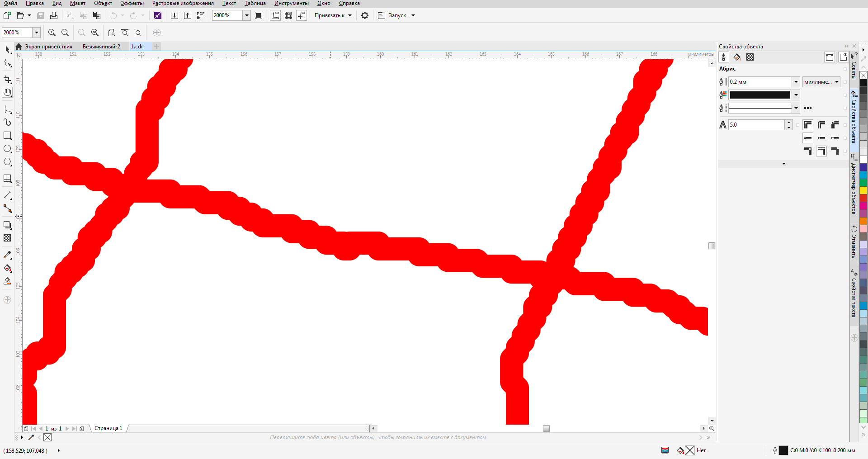This screenshot has width=868, height=459.
Task: Pick the yellow swatch in color palette
Action: (x=863, y=190)
